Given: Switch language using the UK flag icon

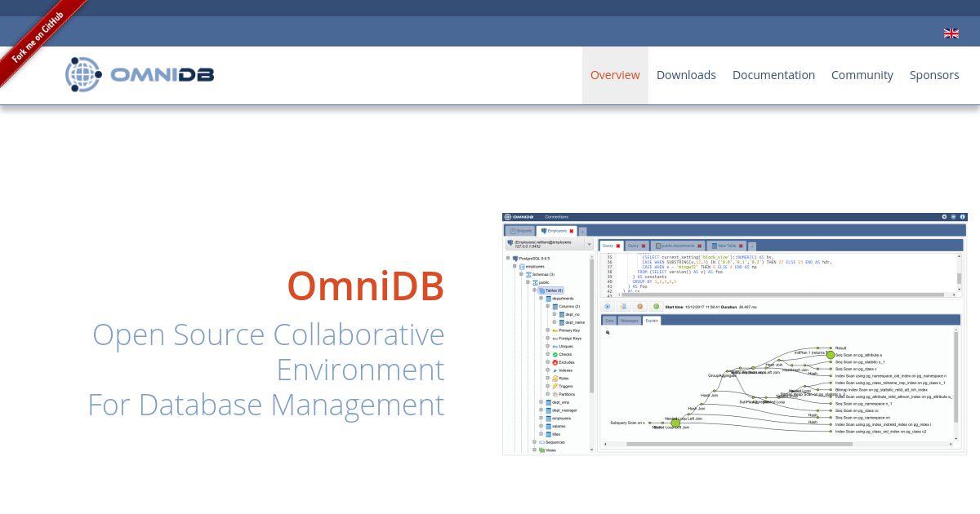Looking at the screenshot, I should 951,33.
